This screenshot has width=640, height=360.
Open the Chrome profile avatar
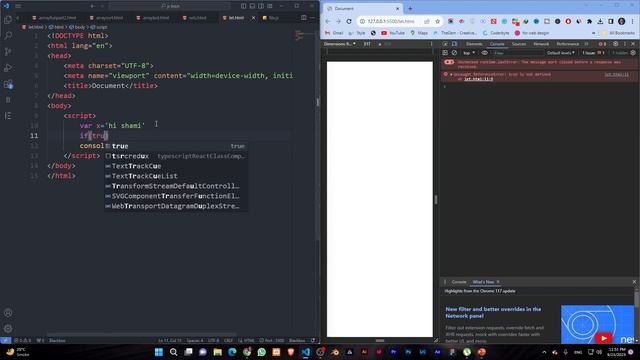click(621, 21)
